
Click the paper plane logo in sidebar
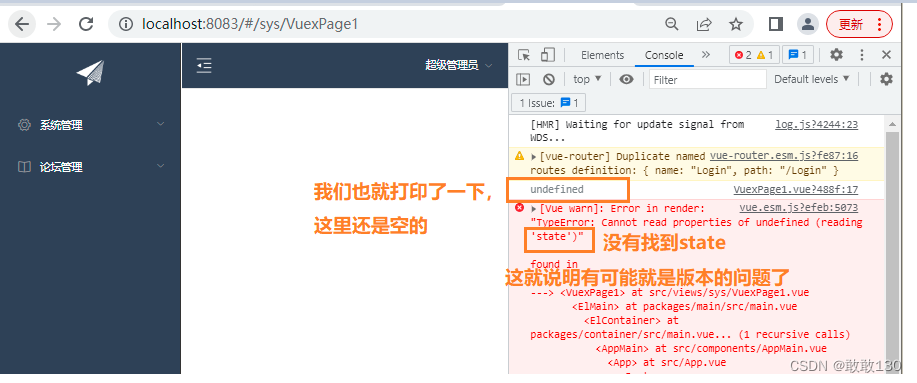tap(90, 73)
